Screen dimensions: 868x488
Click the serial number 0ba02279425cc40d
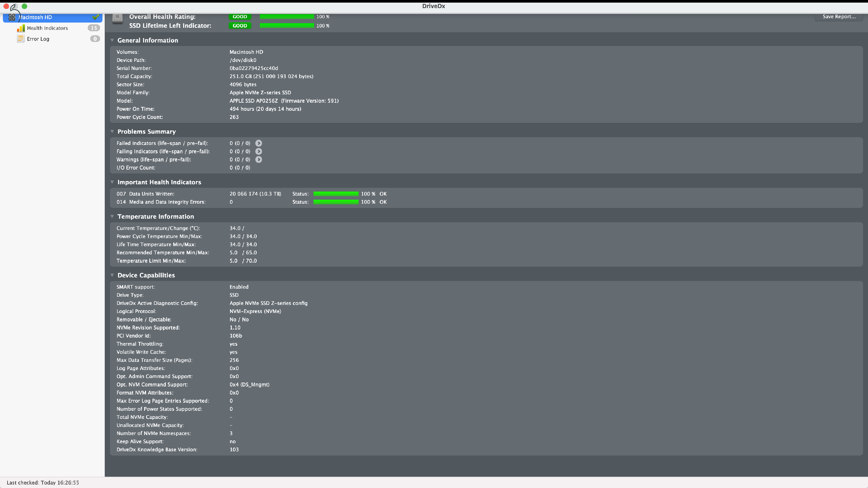[254, 68]
